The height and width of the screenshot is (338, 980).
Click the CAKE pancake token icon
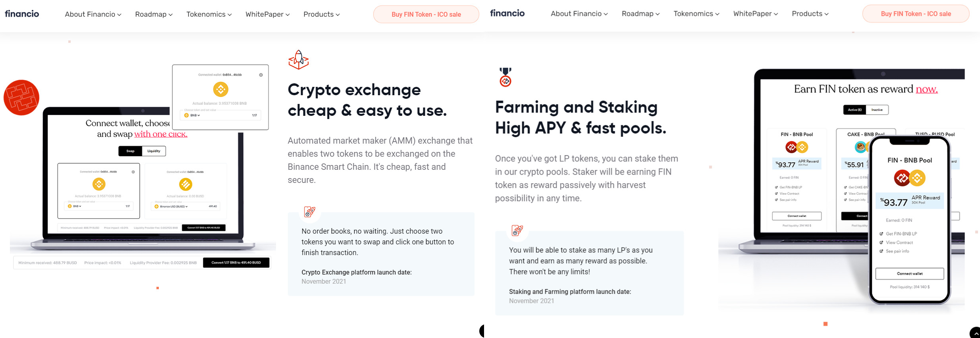coord(860,147)
